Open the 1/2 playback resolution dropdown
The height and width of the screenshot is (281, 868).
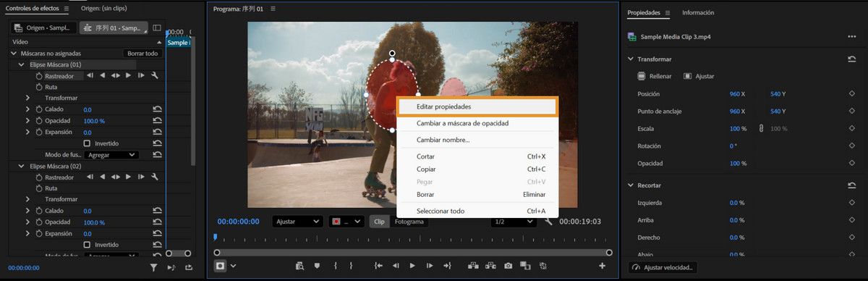(514, 222)
